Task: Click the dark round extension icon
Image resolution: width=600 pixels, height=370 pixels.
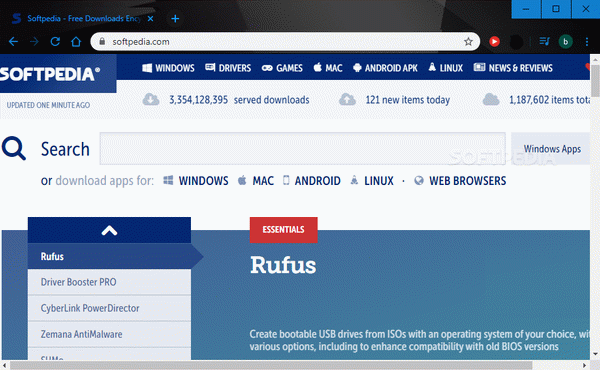Action: point(516,42)
